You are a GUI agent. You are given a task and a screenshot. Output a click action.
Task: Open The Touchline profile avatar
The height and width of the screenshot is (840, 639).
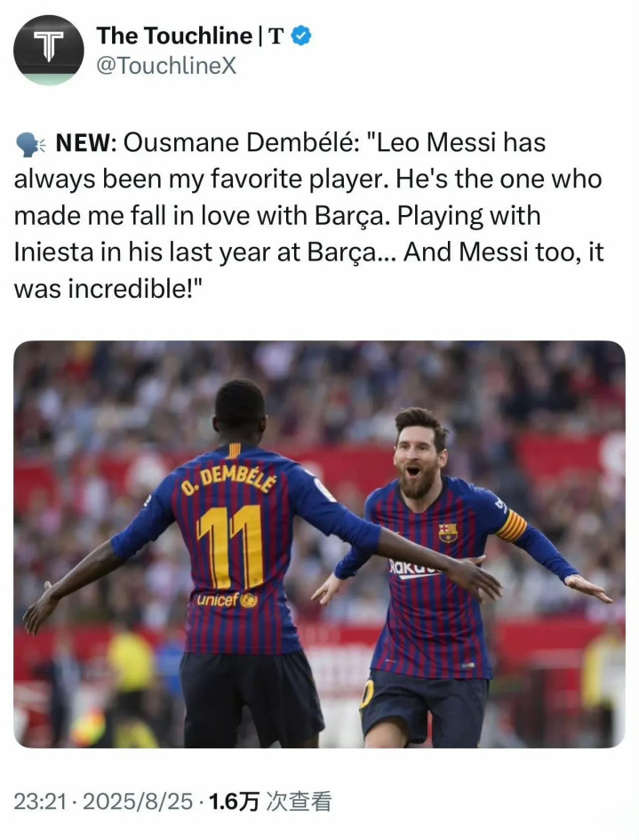[48, 50]
